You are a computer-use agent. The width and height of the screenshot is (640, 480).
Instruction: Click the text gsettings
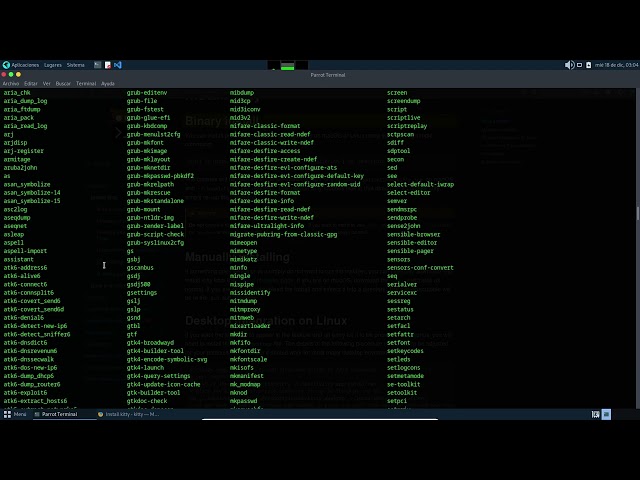tap(142, 293)
